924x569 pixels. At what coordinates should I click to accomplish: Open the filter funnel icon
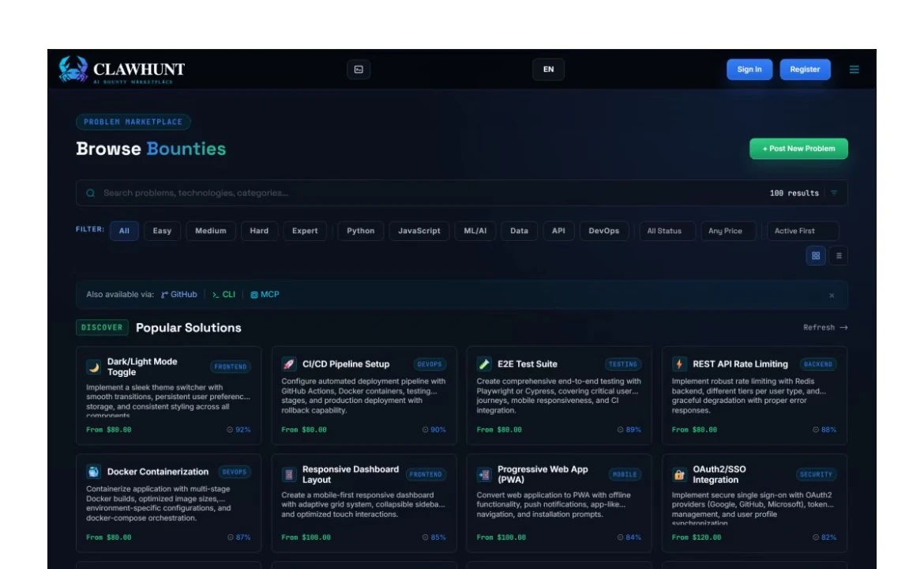(x=834, y=193)
